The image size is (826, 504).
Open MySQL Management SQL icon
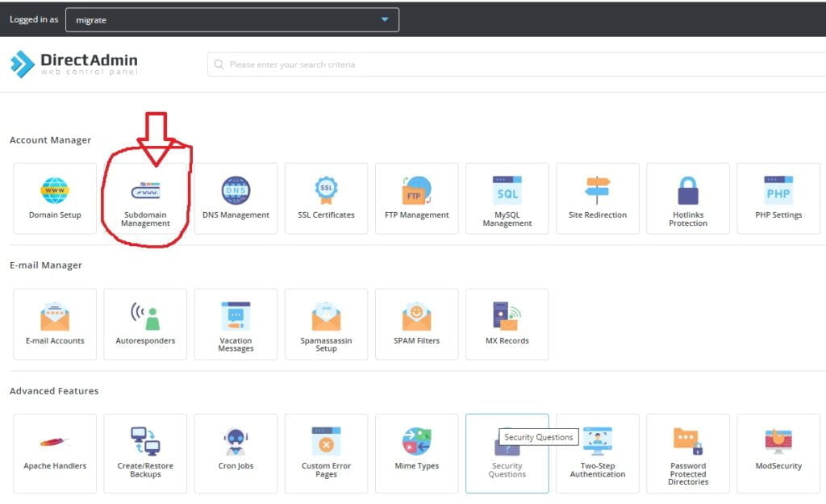click(507, 190)
